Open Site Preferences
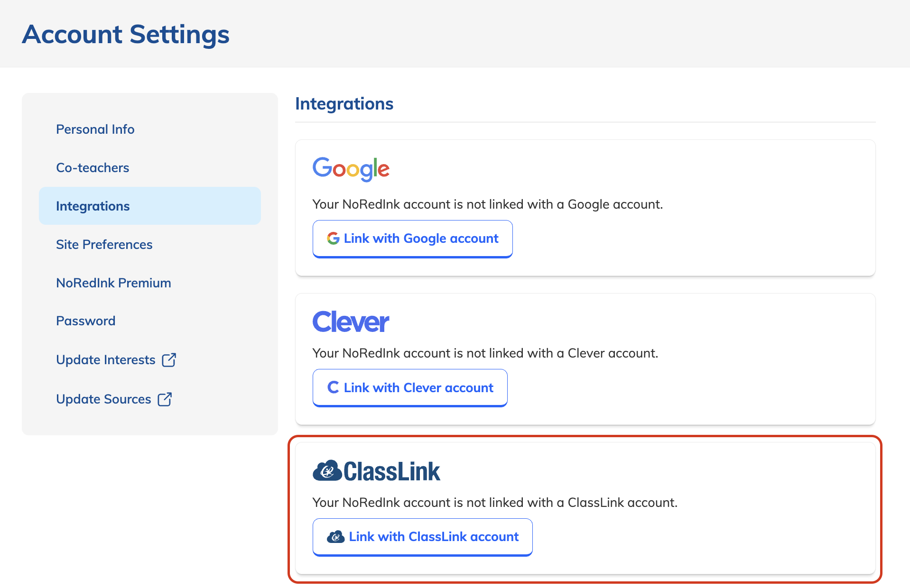 (x=104, y=244)
